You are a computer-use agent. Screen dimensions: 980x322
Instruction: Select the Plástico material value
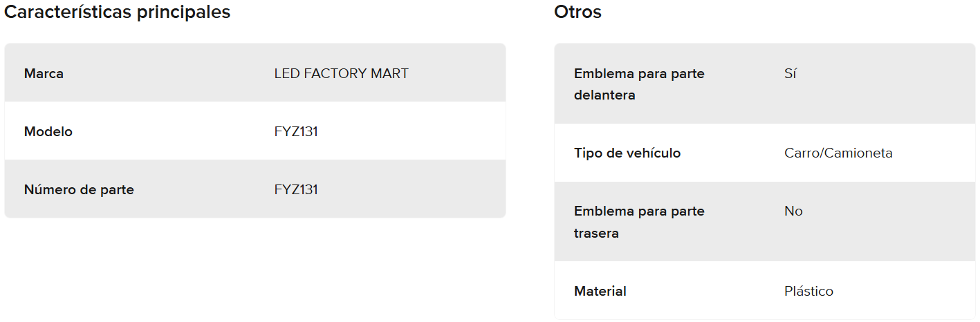pyautogui.click(x=808, y=291)
